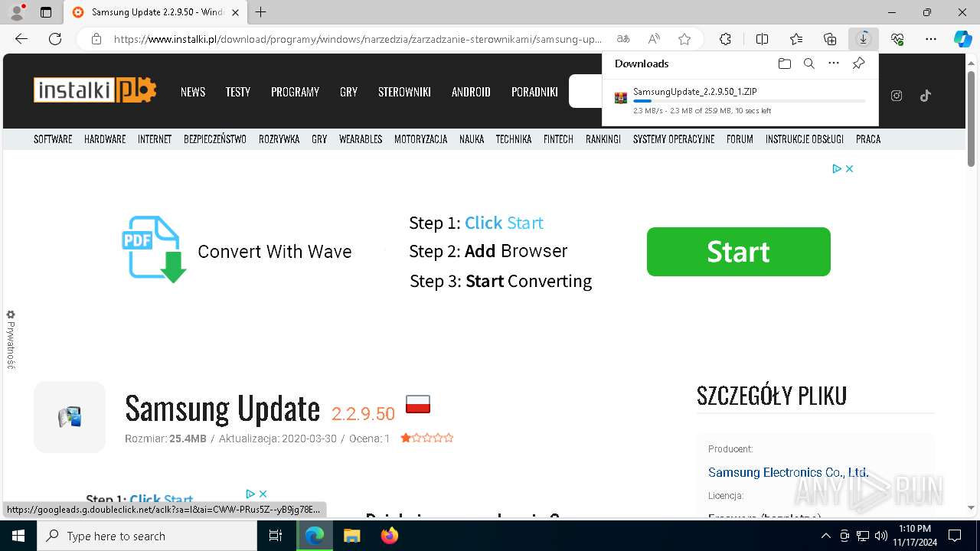The image size is (980, 551).
Task: Open WEARABLES category link
Action: tap(361, 139)
